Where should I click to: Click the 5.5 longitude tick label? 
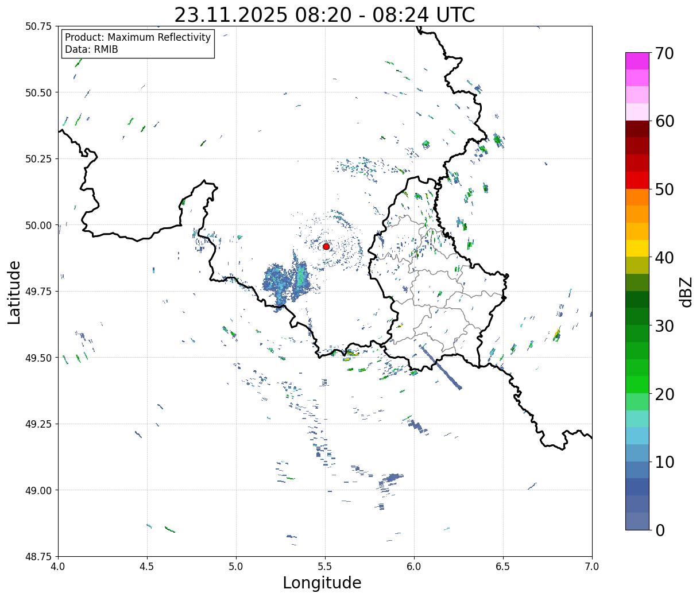[325, 567]
